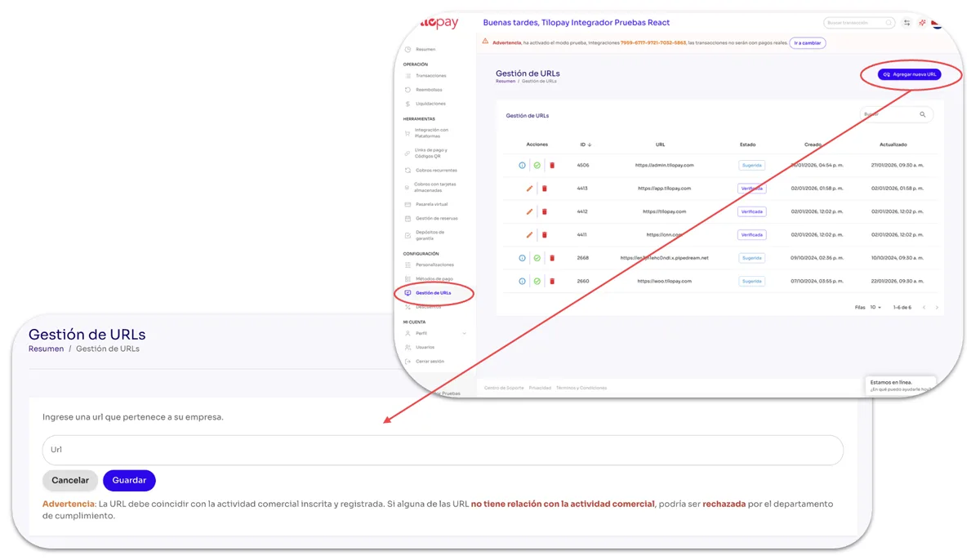
Task: Delete URL row 2668 with trash icon
Action: click(x=552, y=258)
